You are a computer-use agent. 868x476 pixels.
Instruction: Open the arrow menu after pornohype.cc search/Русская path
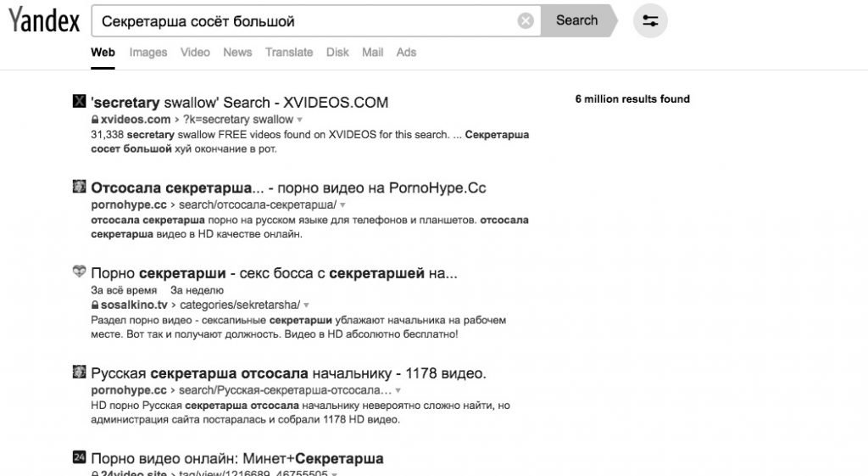pos(398,390)
